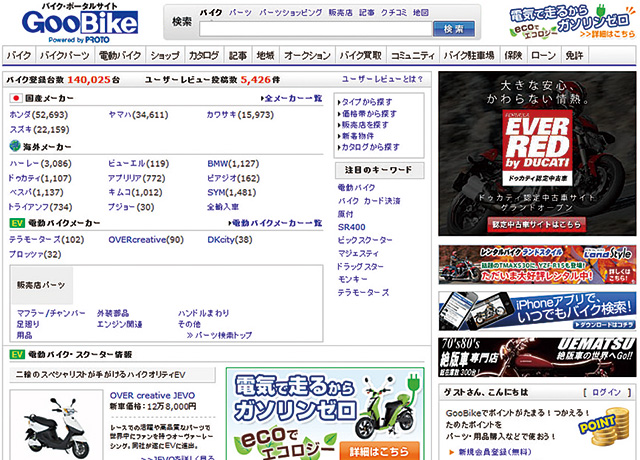Open 免許 in the navigation bar

tap(574, 55)
